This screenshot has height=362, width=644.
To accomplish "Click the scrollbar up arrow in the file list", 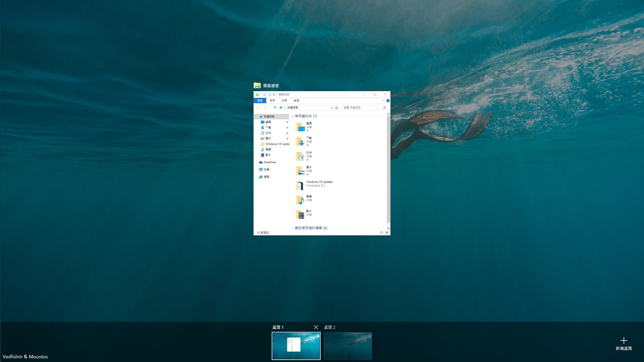I will pos(388,114).
